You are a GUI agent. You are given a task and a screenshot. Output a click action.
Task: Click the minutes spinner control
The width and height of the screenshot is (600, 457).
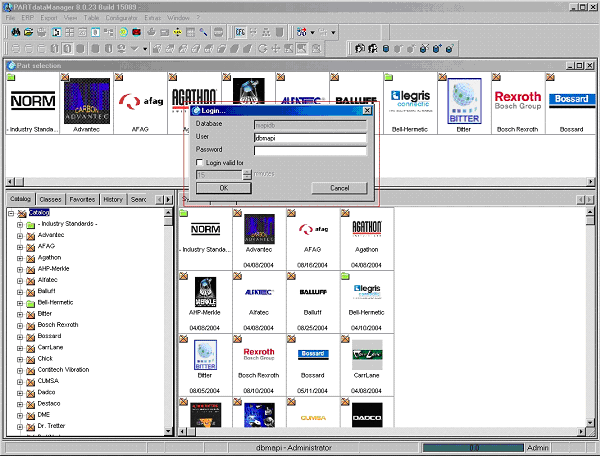tap(247, 175)
